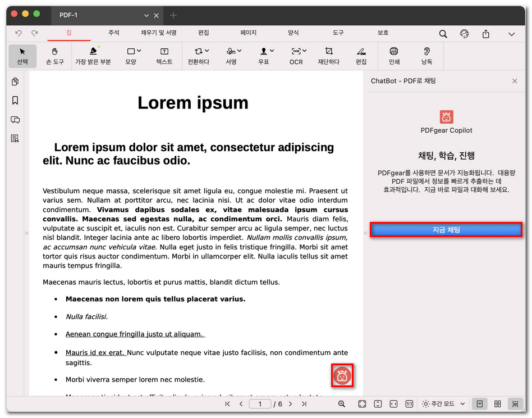Switch to the 주석 ribbon tab
This screenshot has width=532, height=418.
(x=113, y=33)
